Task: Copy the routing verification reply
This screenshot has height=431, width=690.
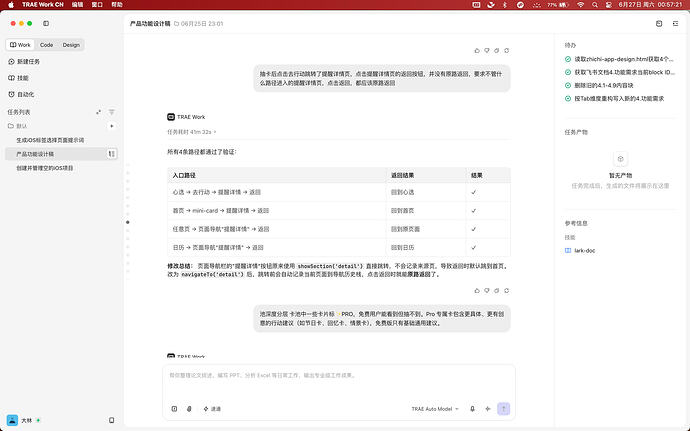Action: click(496, 291)
